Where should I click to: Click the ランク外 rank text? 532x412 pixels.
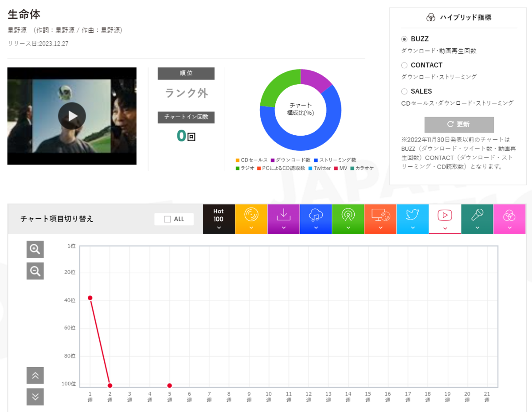point(186,93)
